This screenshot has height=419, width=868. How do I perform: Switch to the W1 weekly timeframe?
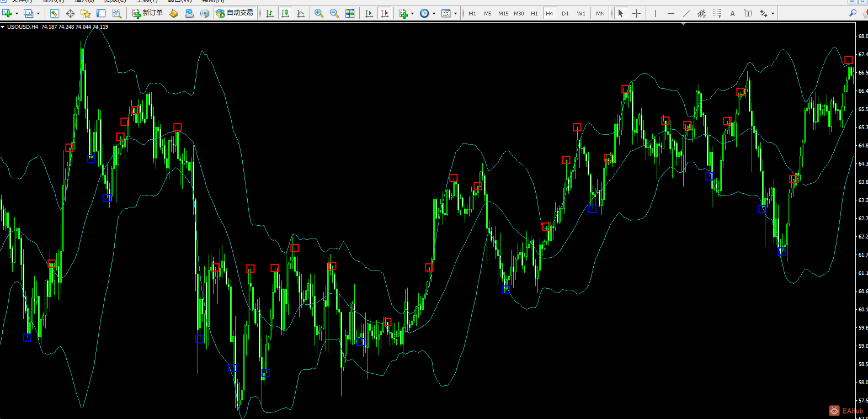pos(581,13)
